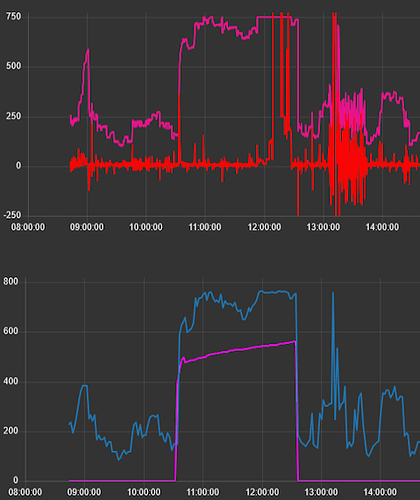Click the 11:00:00 label on top chart

coord(205,227)
